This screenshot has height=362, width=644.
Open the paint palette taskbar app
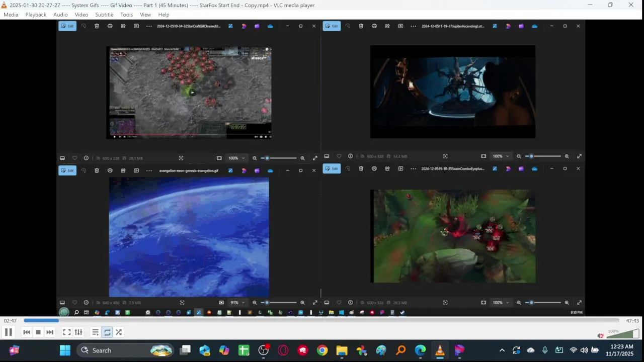click(381, 350)
